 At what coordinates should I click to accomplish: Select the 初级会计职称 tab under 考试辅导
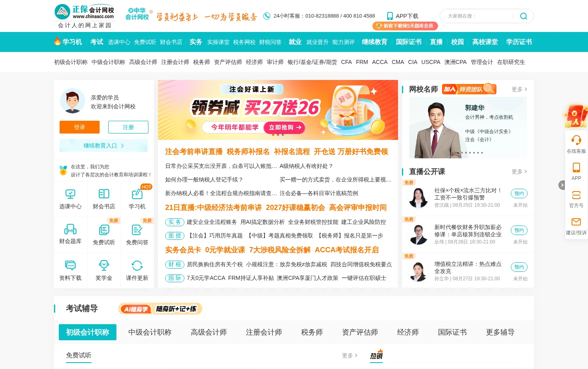pos(88,332)
